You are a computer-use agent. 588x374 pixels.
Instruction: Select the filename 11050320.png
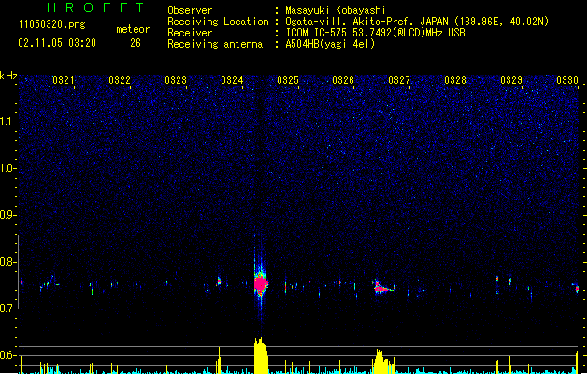(51, 24)
